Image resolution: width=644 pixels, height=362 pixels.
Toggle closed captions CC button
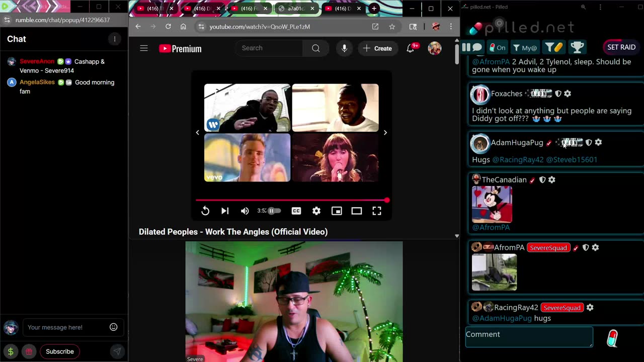point(296,211)
